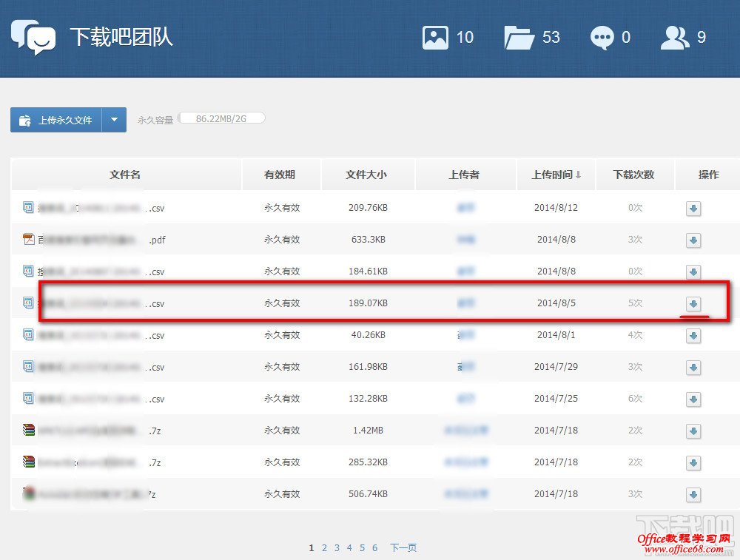The height and width of the screenshot is (560, 740).
Task: Download the 209.76KB csv file
Action: click(693, 209)
